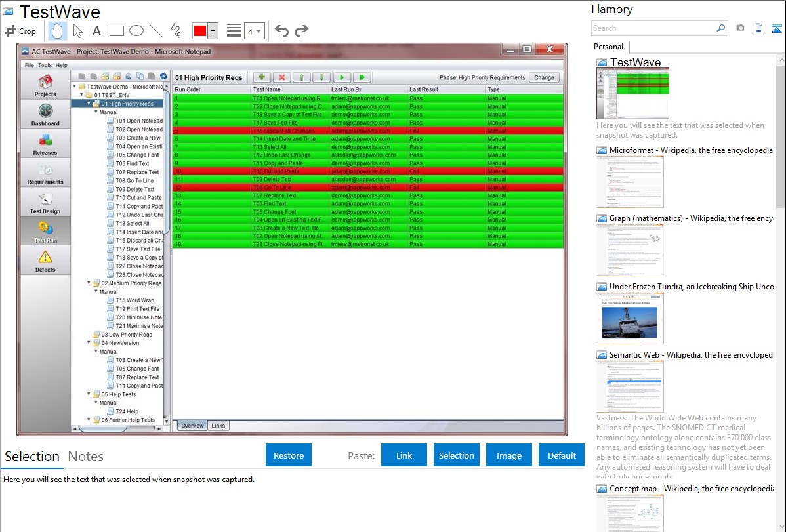The width and height of the screenshot is (786, 532).
Task: Click the camera capture icon
Action: click(740, 28)
